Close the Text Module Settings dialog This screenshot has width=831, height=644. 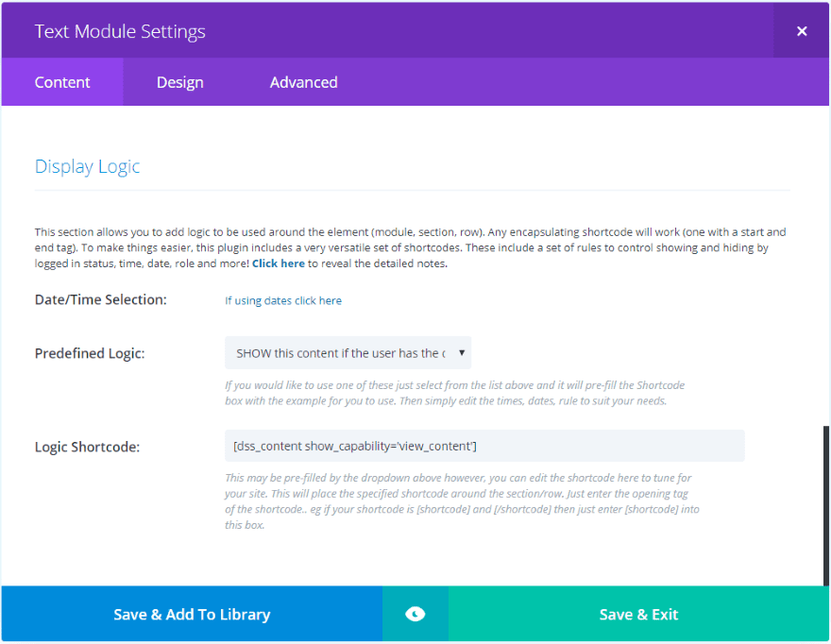tap(802, 31)
